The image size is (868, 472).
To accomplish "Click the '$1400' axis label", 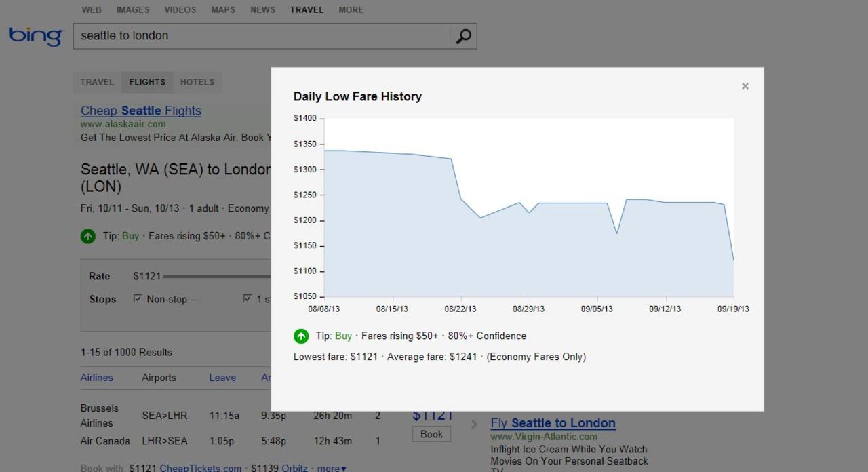I will tap(305, 118).
